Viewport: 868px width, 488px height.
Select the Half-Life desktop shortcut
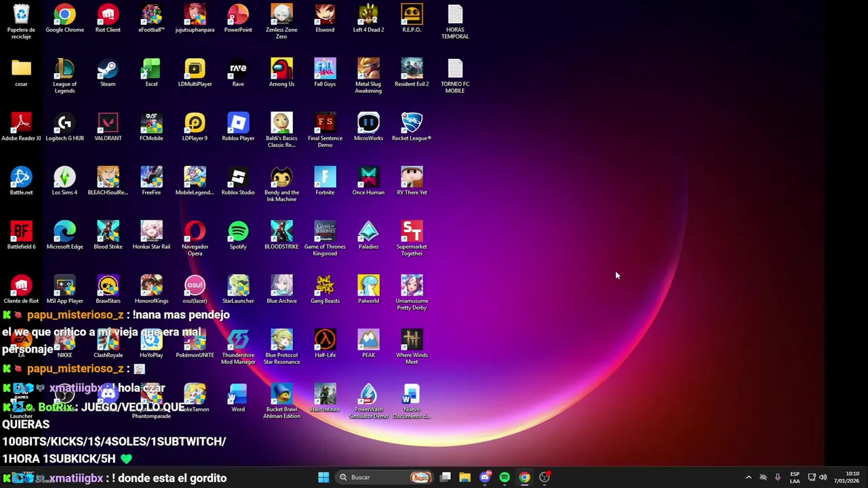tap(325, 344)
